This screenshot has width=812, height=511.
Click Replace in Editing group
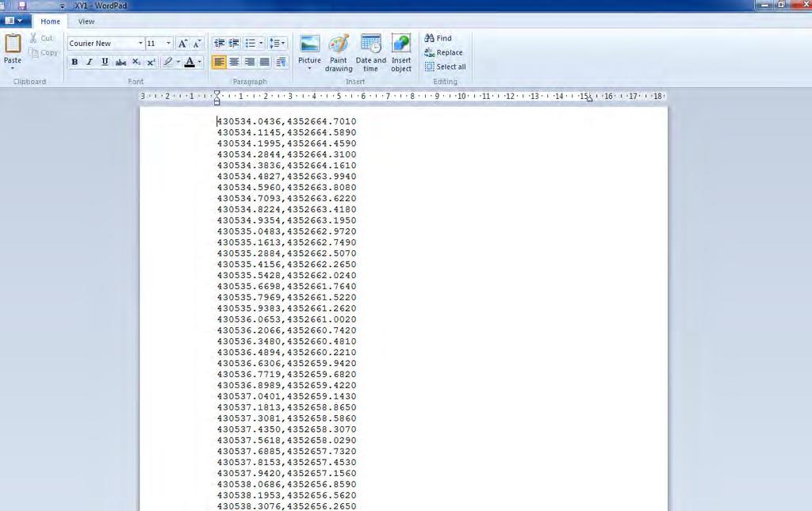pyautogui.click(x=443, y=53)
